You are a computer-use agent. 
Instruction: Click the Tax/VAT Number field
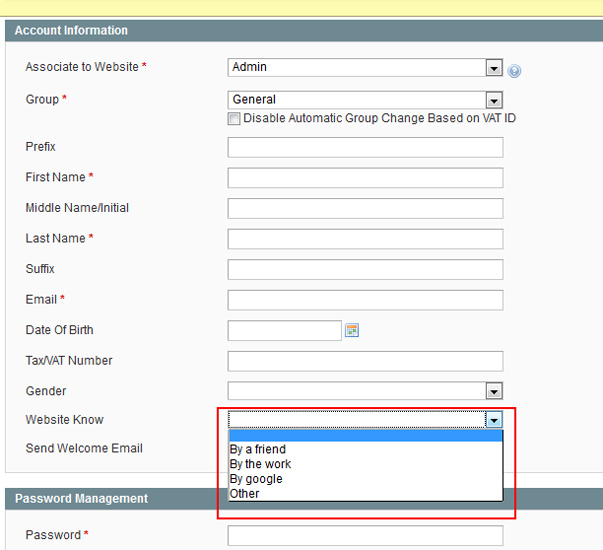pyautogui.click(x=365, y=361)
